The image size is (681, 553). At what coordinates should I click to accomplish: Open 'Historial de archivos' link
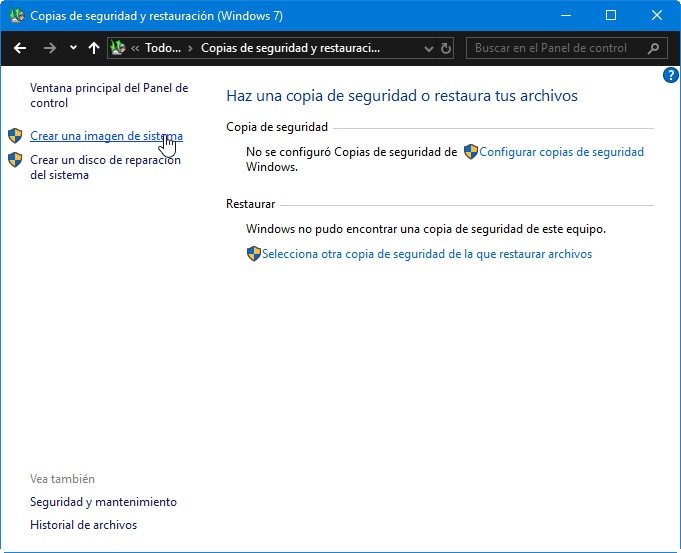pyautogui.click(x=83, y=525)
